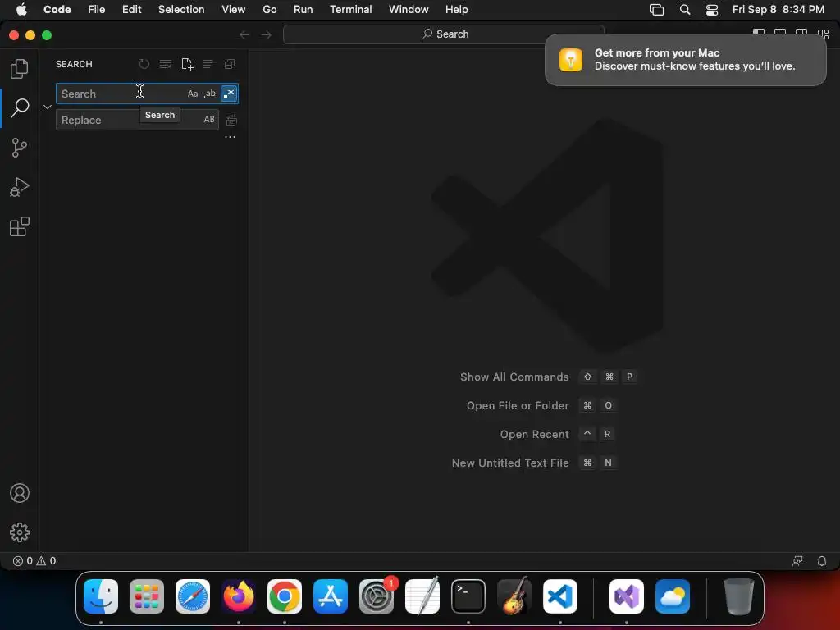The width and height of the screenshot is (840, 630).
Task: Open a New Search Editor
Action: tap(187, 64)
